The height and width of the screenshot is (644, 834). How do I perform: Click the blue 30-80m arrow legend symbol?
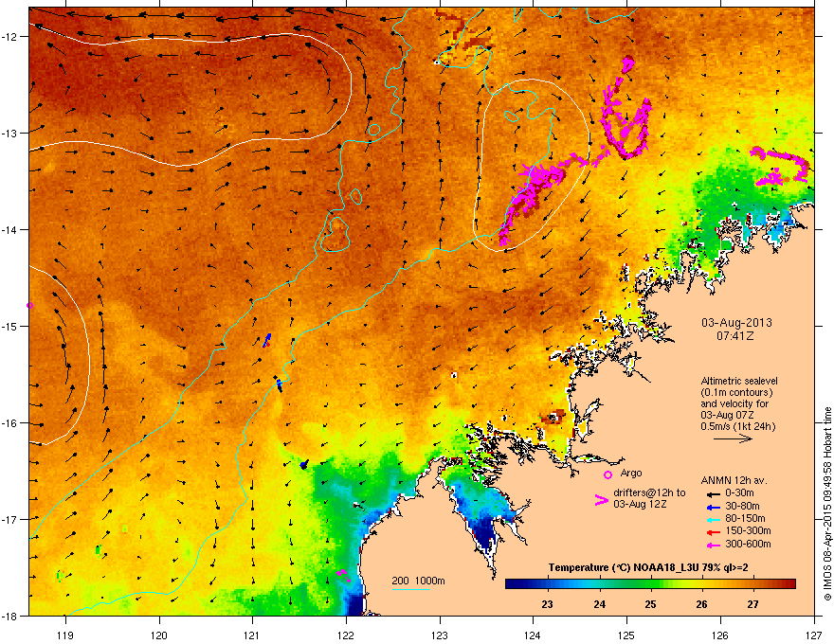(713, 507)
